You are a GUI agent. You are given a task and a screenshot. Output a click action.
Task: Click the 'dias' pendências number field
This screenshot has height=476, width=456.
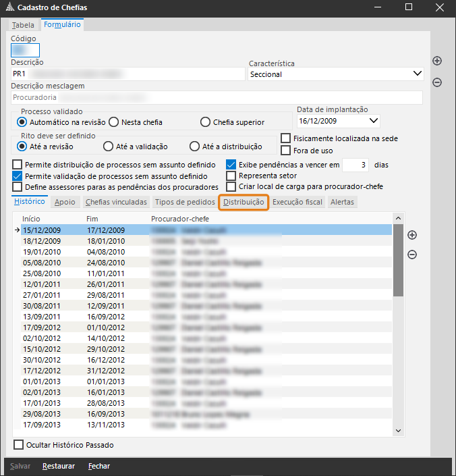(355, 165)
